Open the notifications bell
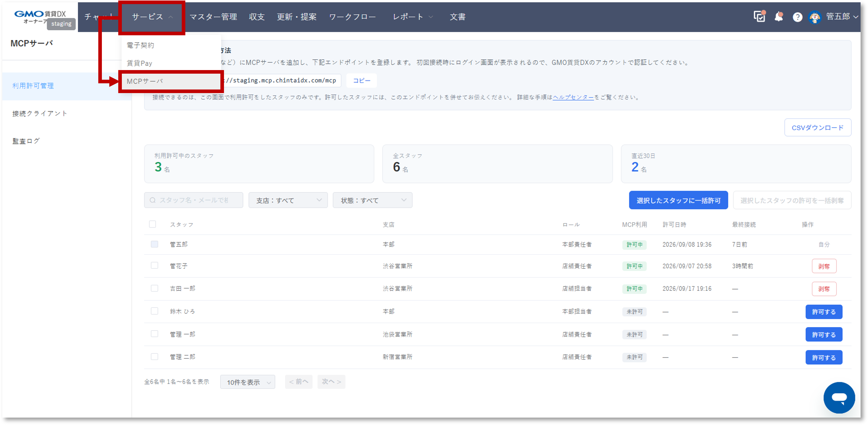868x425 pixels. pos(779,16)
